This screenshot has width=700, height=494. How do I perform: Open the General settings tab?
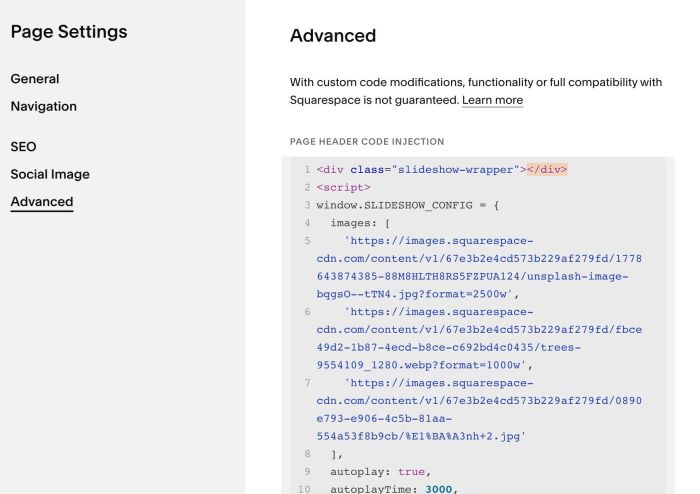click(35, 79)
